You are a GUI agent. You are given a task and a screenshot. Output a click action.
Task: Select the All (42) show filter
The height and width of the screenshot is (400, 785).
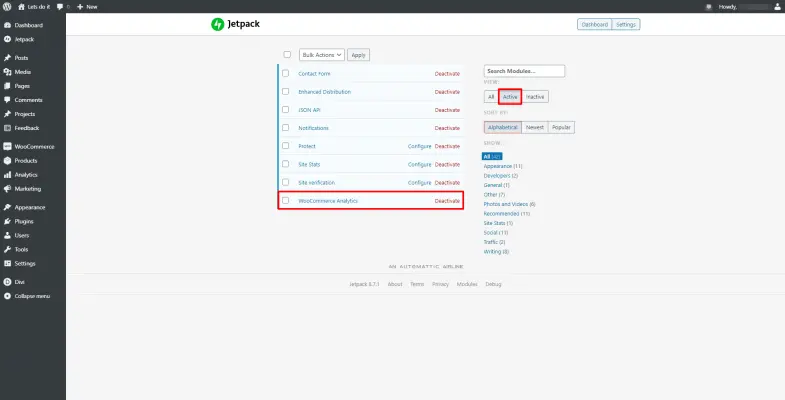(x=493, y=156)
